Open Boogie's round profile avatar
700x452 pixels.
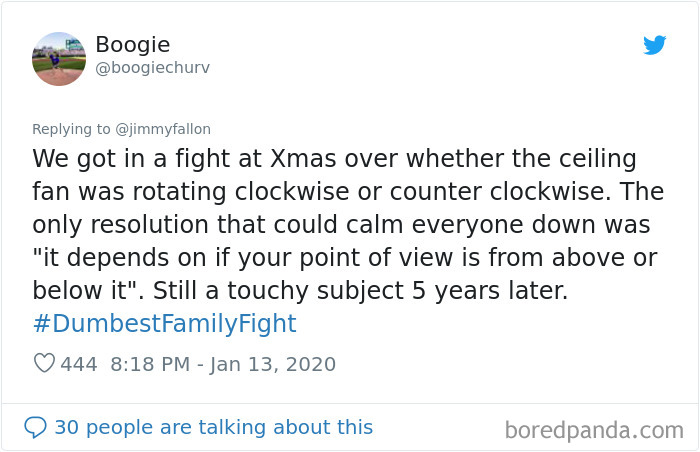point(59,59)
